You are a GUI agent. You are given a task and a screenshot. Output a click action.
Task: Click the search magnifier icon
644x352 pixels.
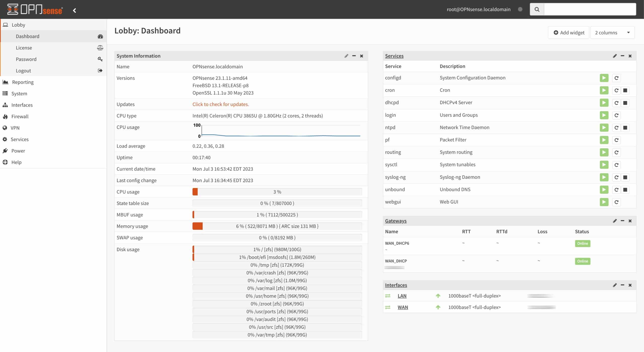(537, 9)
